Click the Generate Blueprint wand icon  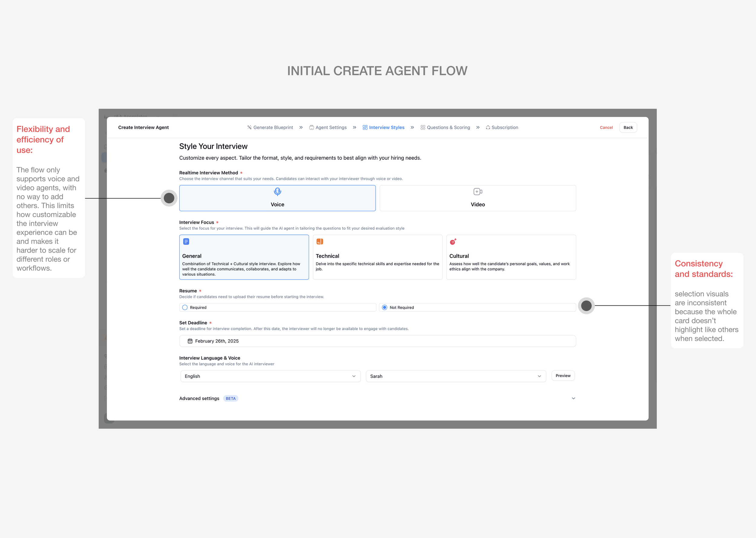pyautogui.click(x=249, y=128)
